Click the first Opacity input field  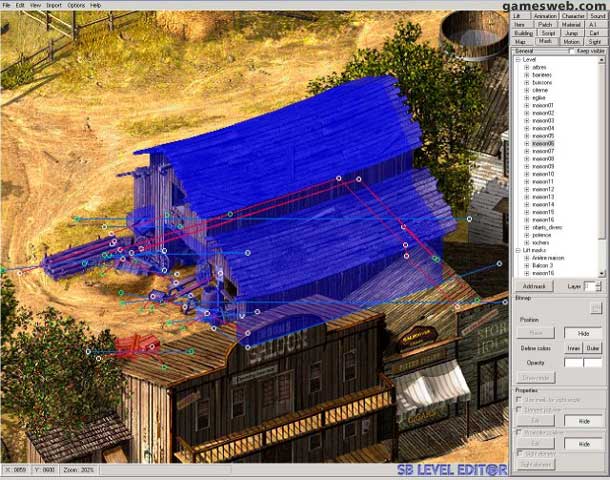tap(573, 362)
